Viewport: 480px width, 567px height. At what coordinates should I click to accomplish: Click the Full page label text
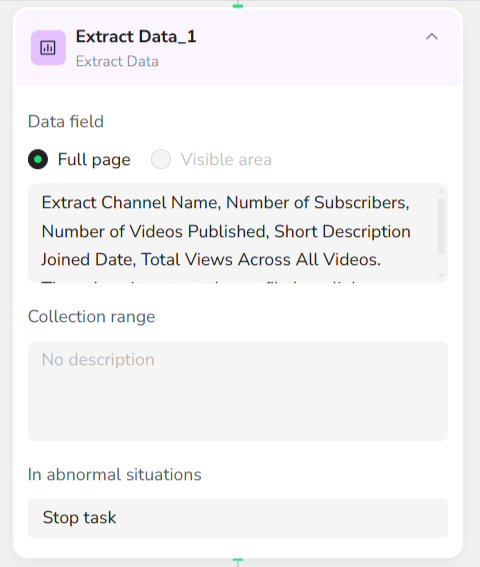point(94,159)
